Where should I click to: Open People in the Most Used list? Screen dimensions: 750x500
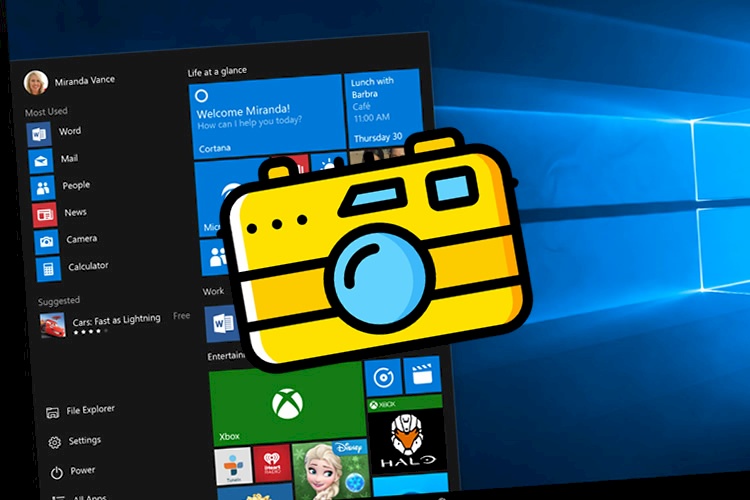[61, 187]
